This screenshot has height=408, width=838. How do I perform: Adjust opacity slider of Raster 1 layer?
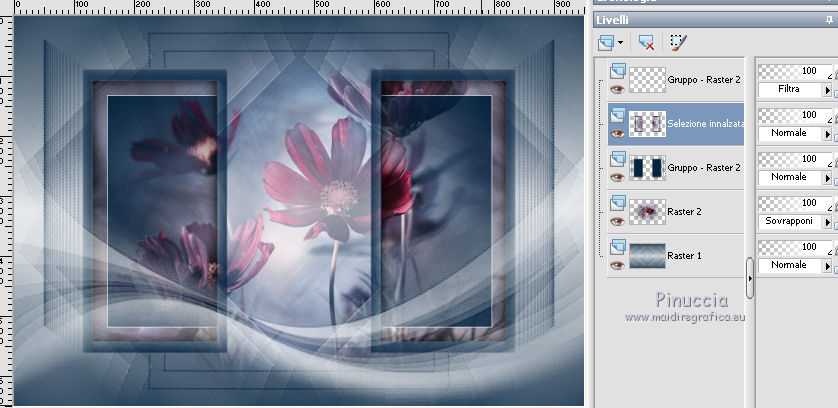coord(795,247)
